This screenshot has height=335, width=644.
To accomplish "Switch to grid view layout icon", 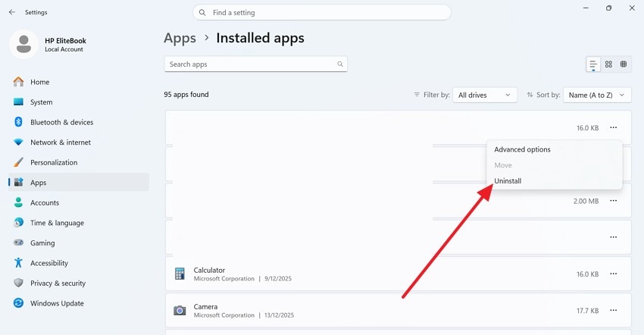I will 608,64.
